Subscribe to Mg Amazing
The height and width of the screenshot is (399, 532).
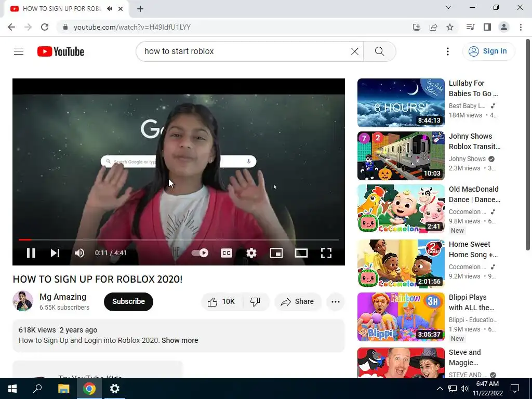pos(128,302)
